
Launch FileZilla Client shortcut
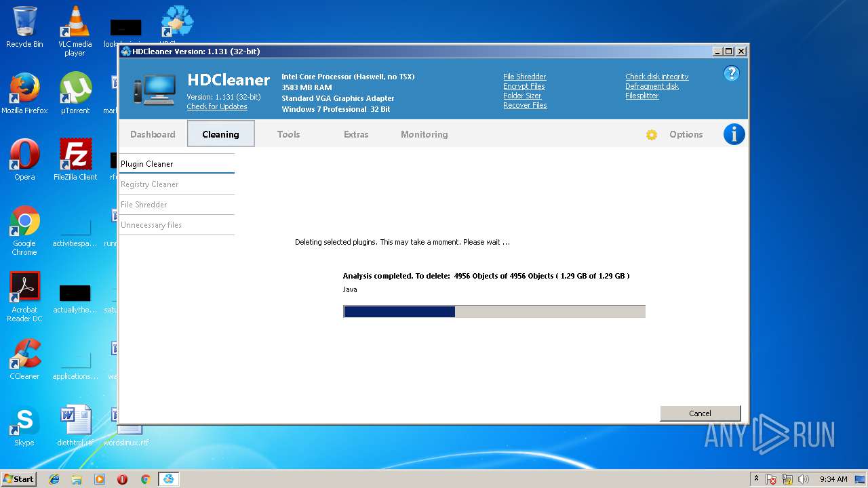[75, 160]
